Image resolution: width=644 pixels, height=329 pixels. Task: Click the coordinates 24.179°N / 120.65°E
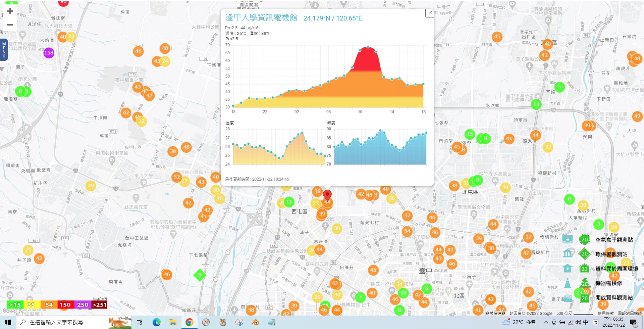[x=332, y=18]
